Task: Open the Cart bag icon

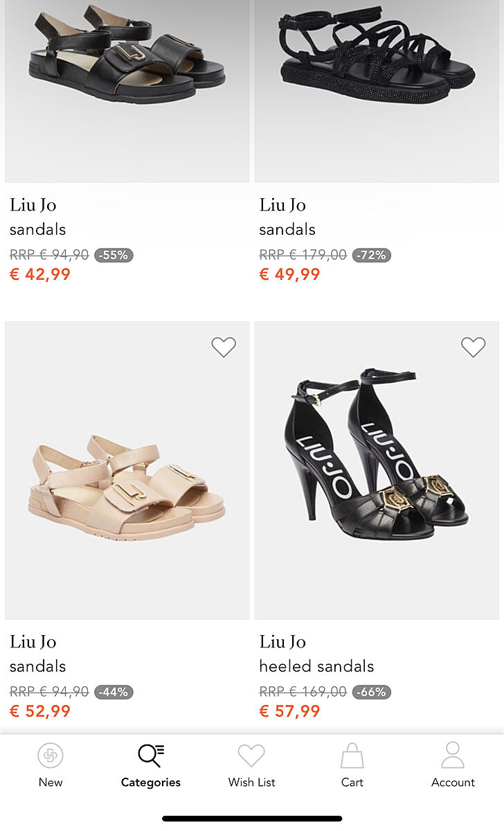Action: pyautogui.click(x=352, y=756)
